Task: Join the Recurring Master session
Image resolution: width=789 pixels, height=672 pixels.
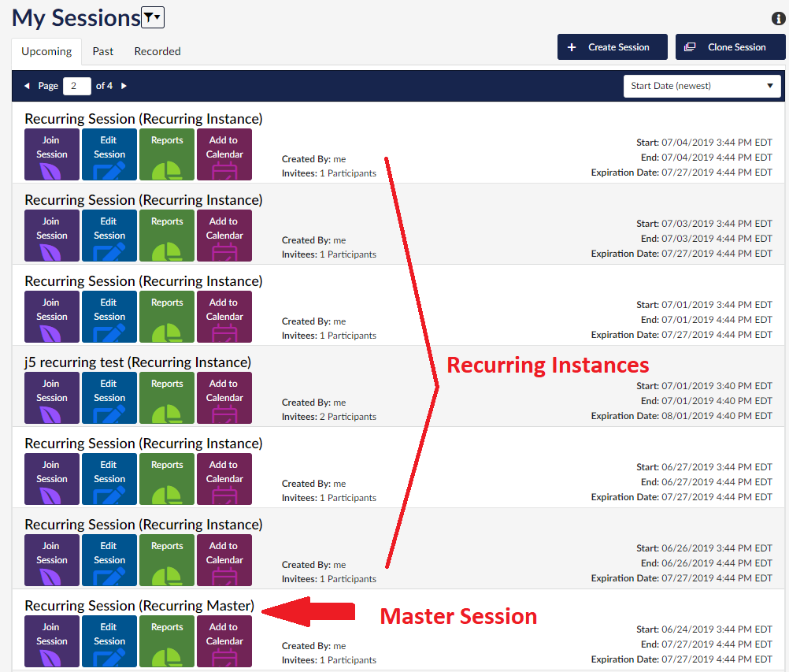Action: [x=52, y=641]
